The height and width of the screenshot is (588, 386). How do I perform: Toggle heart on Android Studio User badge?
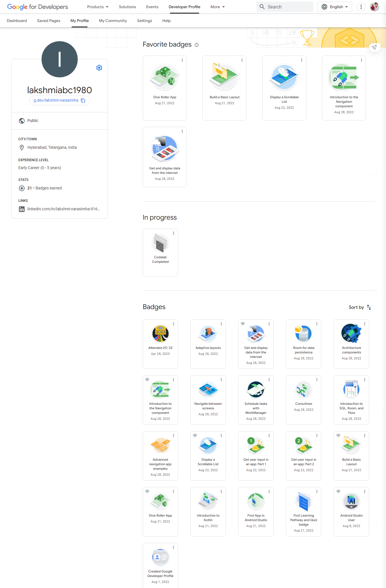338,491
